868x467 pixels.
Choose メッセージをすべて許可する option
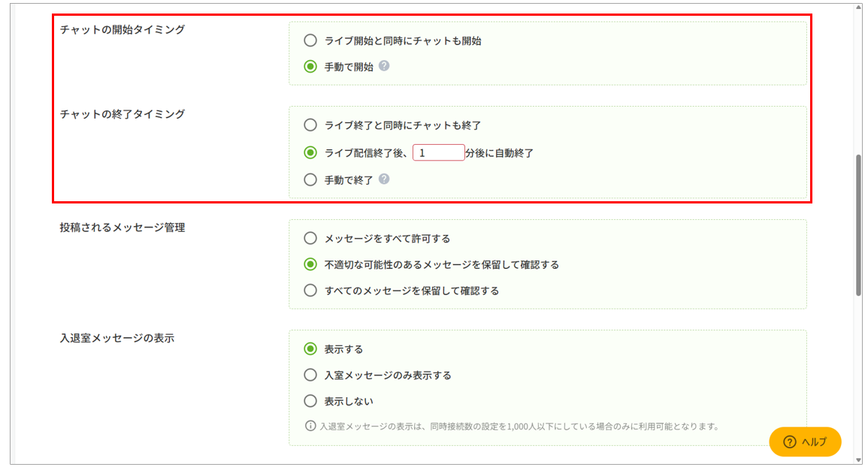click(310, 239)
